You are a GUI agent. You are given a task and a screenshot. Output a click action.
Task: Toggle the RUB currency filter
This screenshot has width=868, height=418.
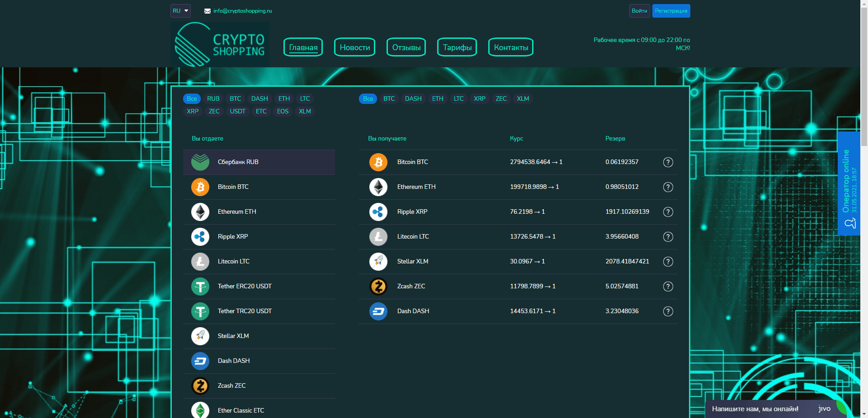(213, 99)
